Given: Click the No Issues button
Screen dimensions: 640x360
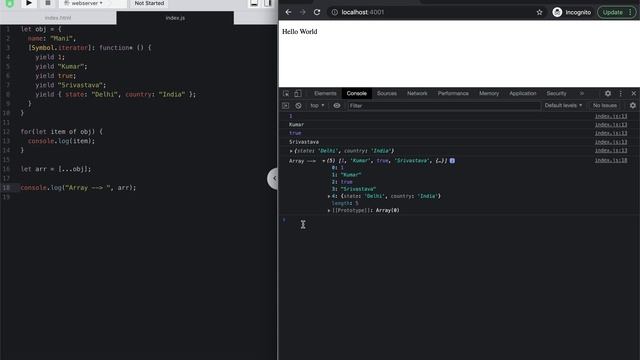Looking at the screenshot, I should click(x=605, y=106).
